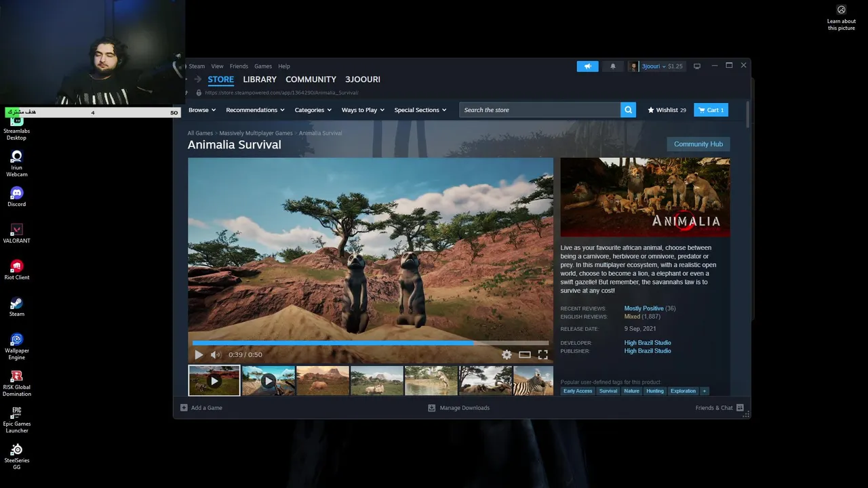868x488 pixels.
Task: Switch to the LIBRARY tab
Action: click(x=260, y=79)
